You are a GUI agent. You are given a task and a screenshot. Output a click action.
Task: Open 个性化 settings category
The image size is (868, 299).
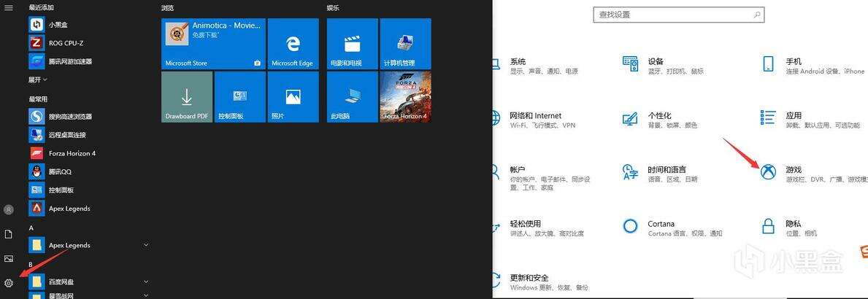point(659,120)
